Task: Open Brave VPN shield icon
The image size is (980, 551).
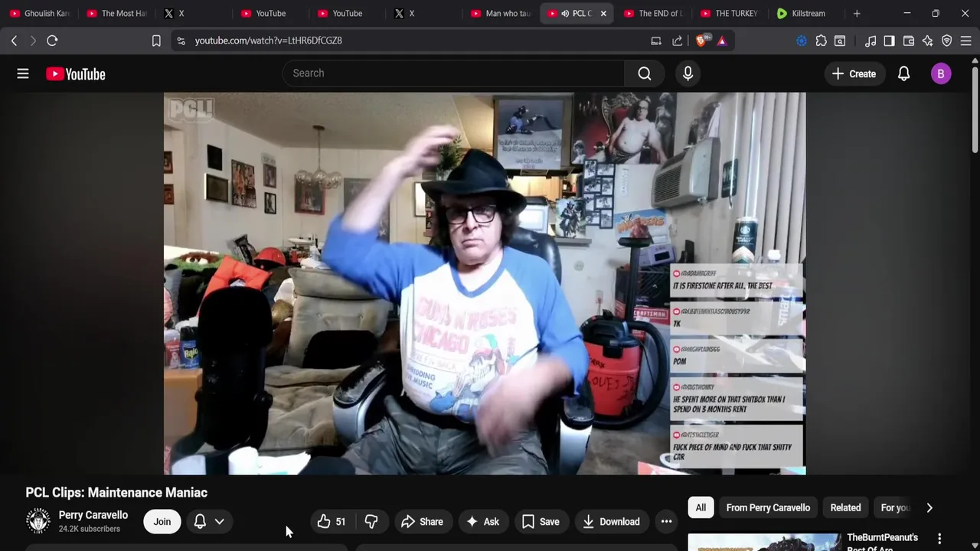Action: coord(947,41)
